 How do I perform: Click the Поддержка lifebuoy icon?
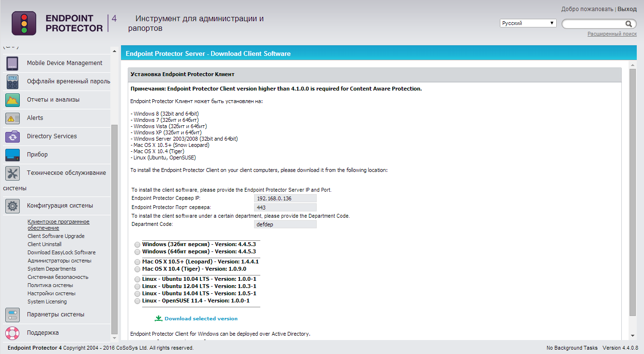point(13,333)
